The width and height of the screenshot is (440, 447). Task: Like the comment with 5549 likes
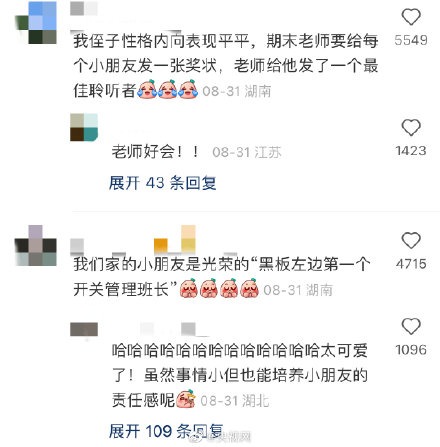[x=411, y=17]
